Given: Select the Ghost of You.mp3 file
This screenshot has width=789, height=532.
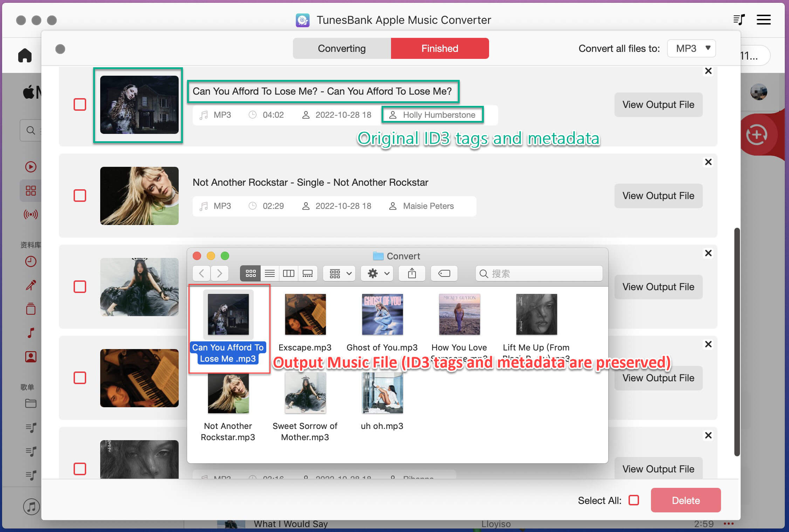Looking at the screenshot, I should [382, 323].
